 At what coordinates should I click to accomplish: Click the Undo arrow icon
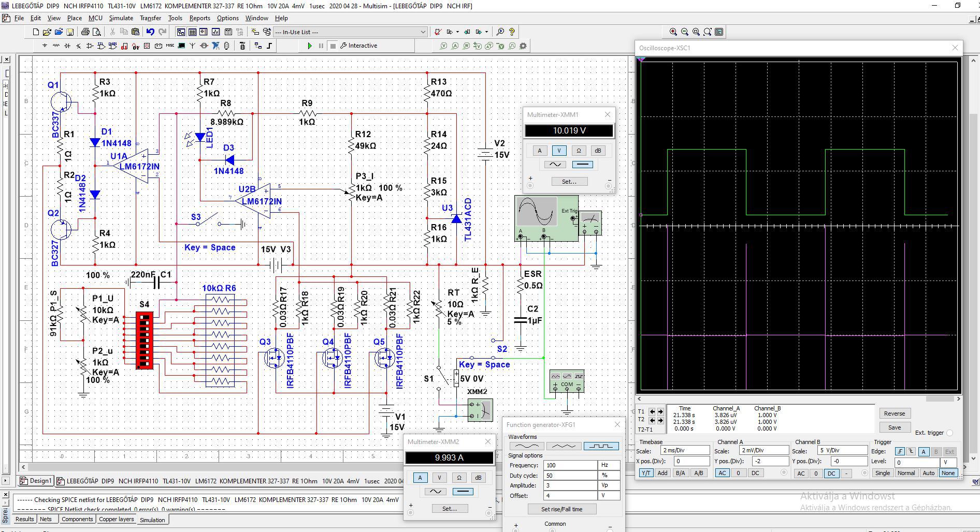150,32
